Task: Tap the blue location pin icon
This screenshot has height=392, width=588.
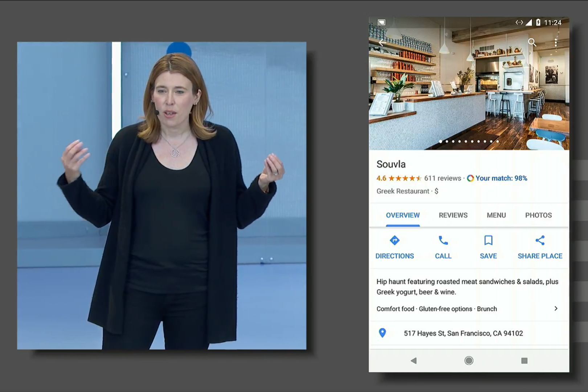Action: coord(382,333)
